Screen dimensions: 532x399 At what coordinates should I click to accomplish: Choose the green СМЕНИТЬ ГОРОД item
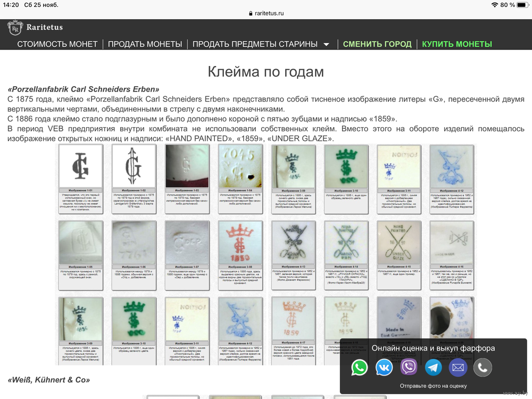click(377, 44)
